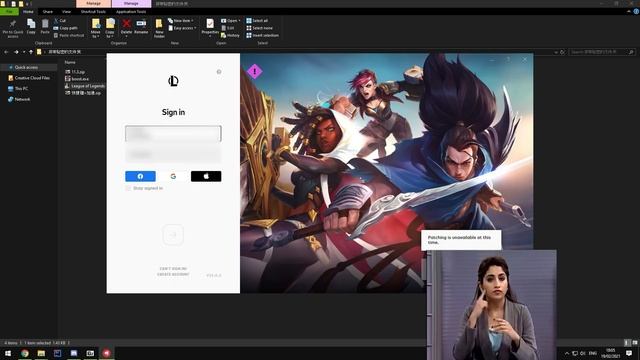Click the password field below username
640x360 pixels.
pyautogui.click(x=173, y=155)
